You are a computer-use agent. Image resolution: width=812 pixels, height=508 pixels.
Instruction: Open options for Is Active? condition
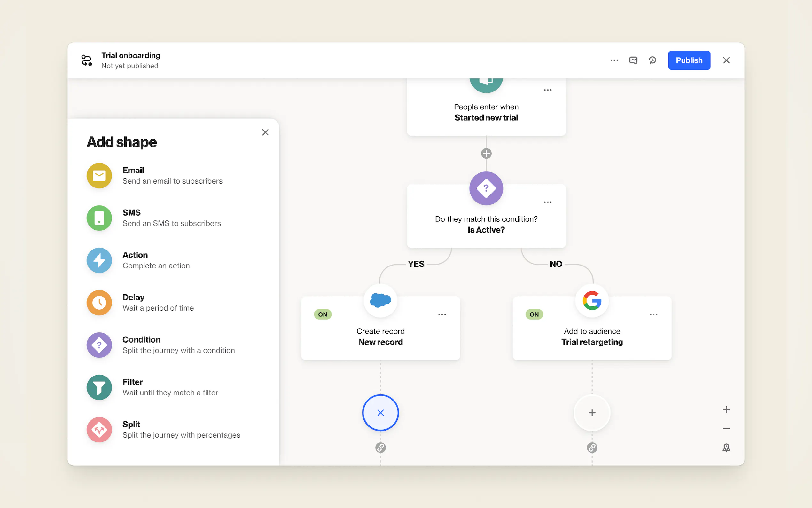coord(548,202)
